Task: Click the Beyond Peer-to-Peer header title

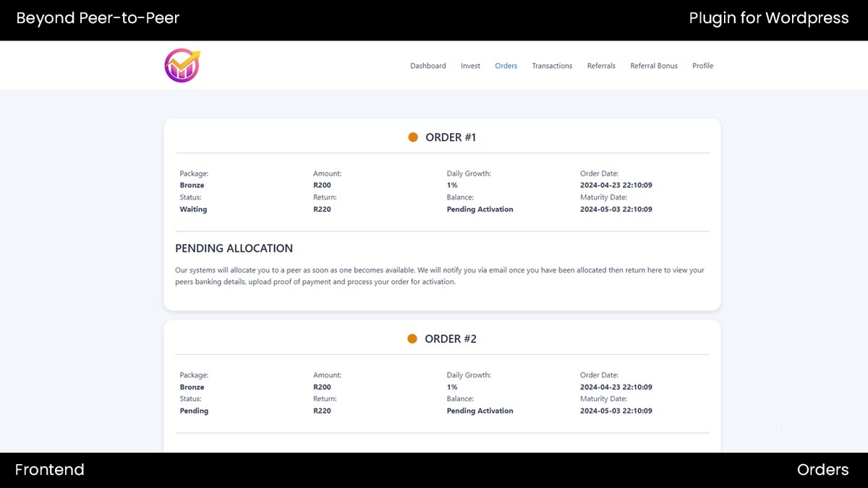Action: (x=98, y=18)
